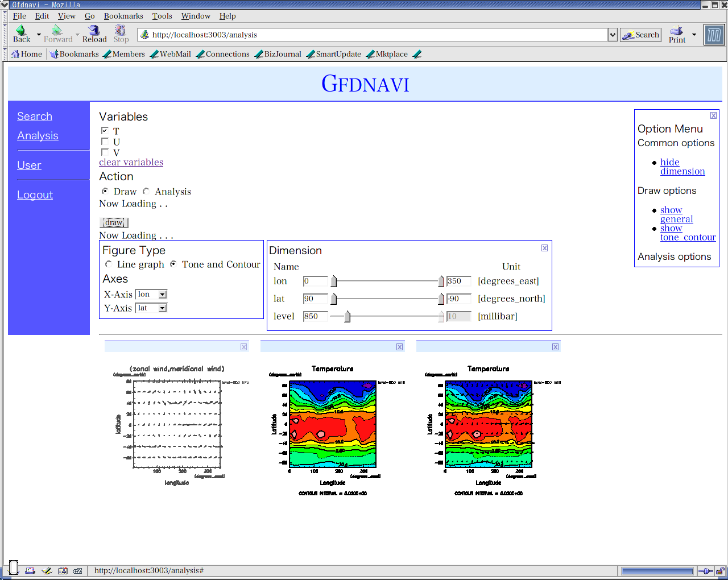This screenshot has height=580, width=728.
Task: Click the security lock icon in status bar
Action: tap(721, 571)
